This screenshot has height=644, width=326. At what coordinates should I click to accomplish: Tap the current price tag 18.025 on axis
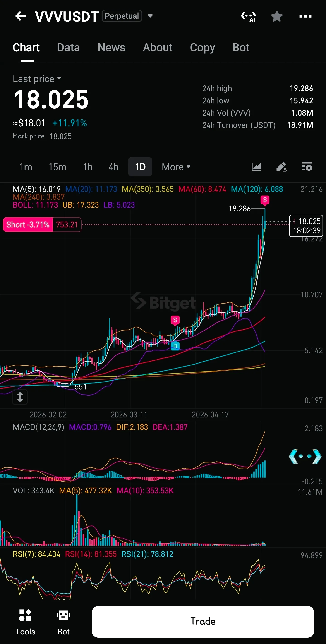point(306,226)
